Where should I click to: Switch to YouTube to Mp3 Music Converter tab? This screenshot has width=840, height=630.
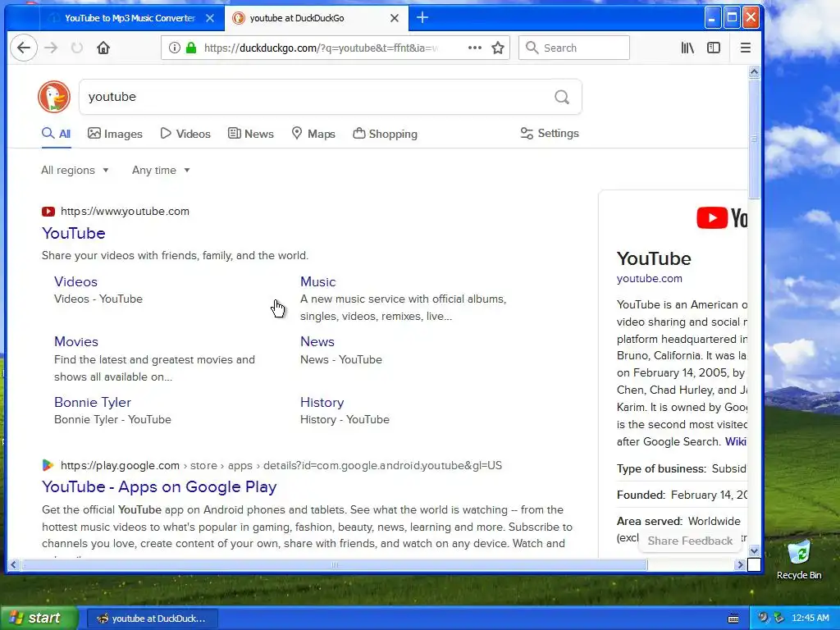pos(129,18)
